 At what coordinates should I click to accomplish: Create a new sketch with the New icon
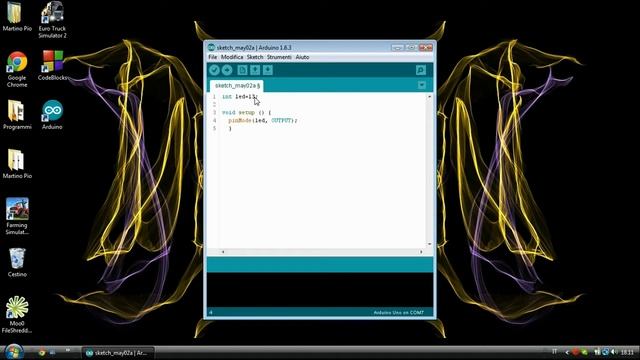coord(242,70)
